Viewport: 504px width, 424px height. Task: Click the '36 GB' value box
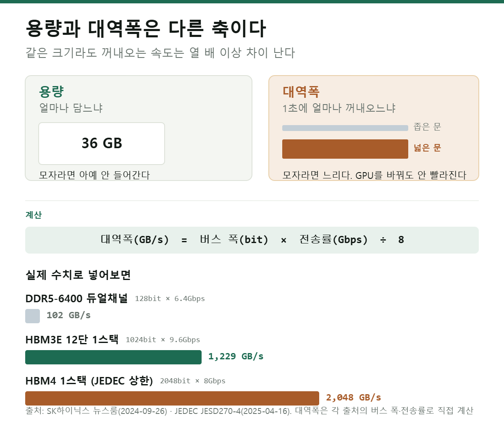[x=102, y=144]
